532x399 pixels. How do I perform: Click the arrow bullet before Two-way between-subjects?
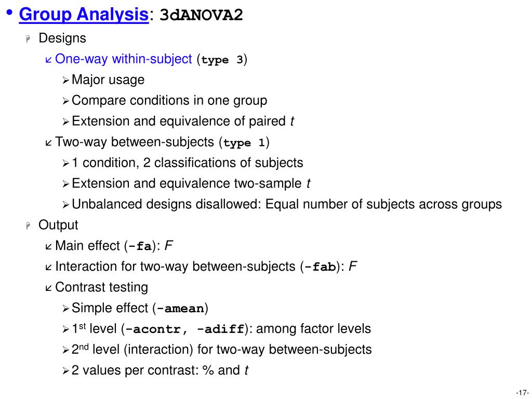pos(48,142)
